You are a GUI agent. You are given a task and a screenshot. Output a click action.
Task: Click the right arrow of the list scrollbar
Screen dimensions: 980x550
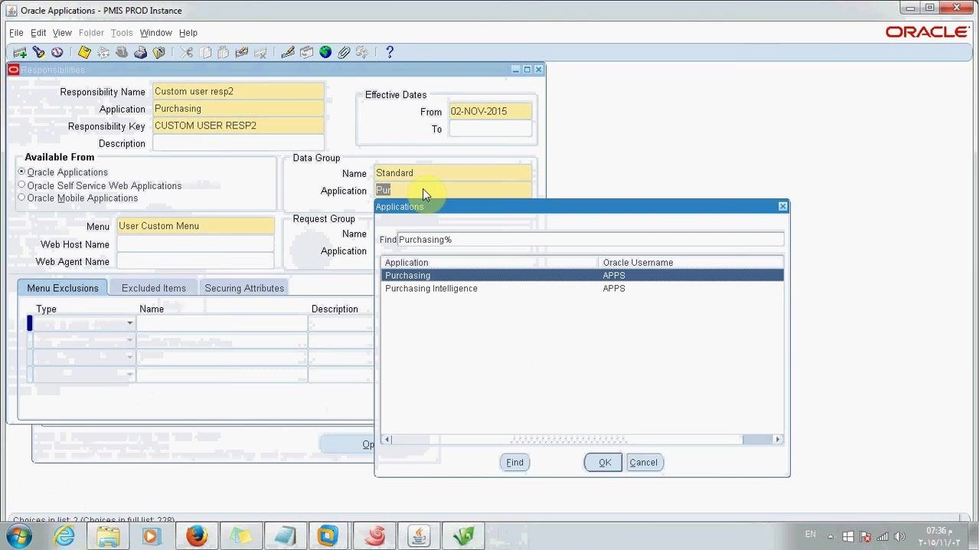778,440
